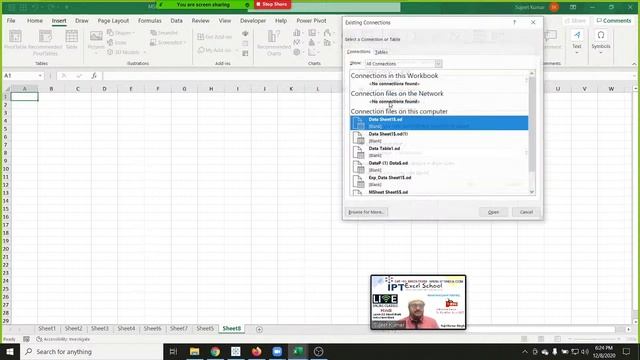Screen dimensions: 640x360
Task: Click the taskbar search box
Action: click(x=91, y=351)
